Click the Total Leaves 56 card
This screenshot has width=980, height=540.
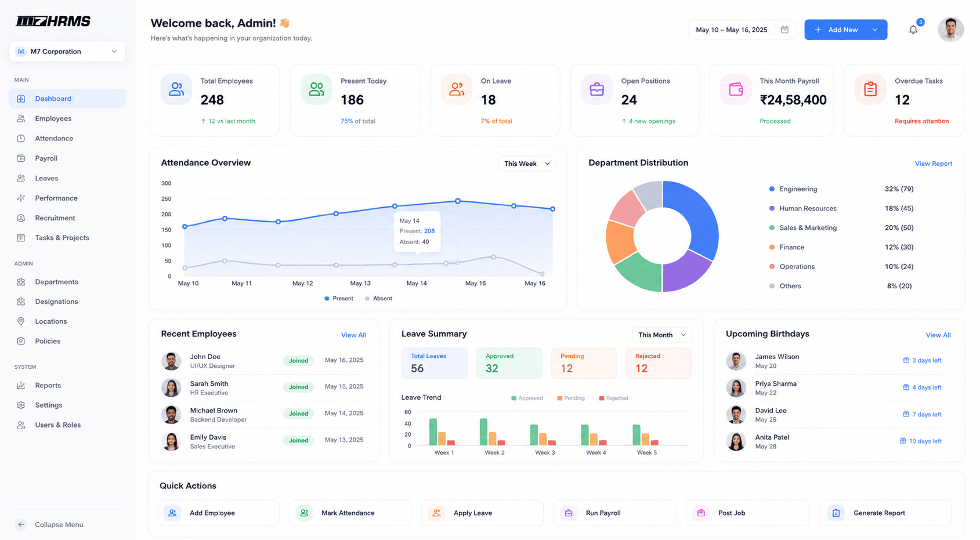coord(434,363)
